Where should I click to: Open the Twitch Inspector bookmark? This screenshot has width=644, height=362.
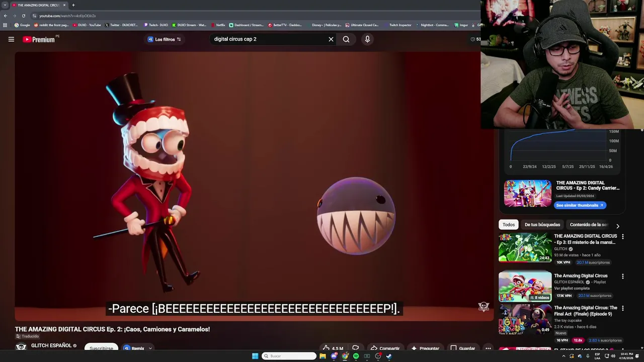[398, 25]
